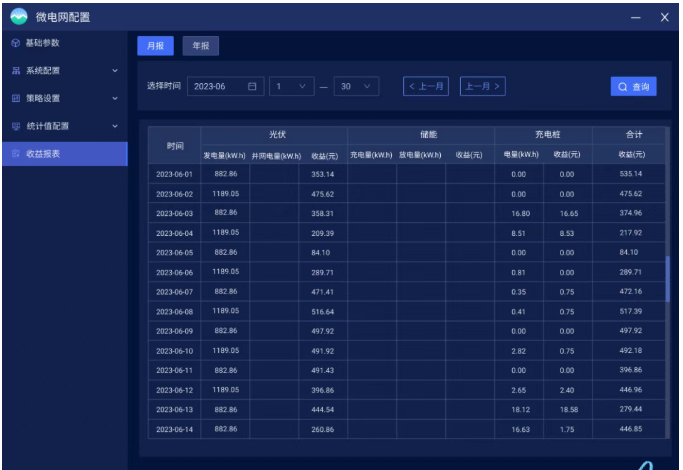This screenshot has height=470, width=683.
Task: Select row 2023-06-04 date cell
Action: pyautogui.click(x=174, y=233)
